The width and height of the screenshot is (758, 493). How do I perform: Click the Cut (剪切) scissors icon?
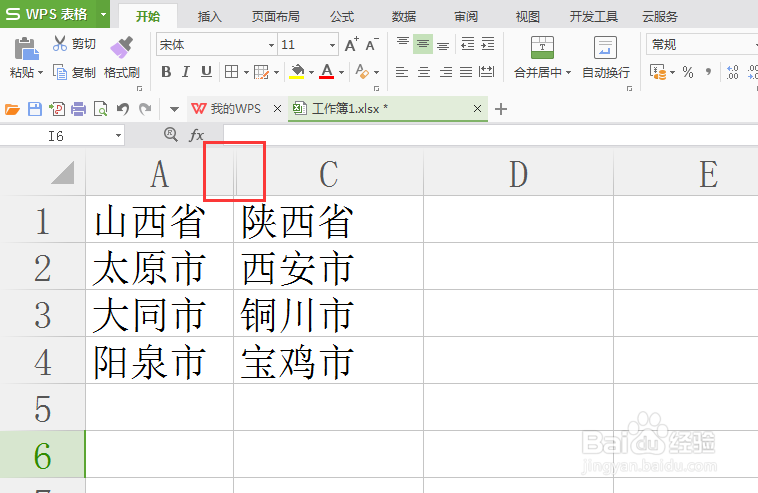point(60,44)
